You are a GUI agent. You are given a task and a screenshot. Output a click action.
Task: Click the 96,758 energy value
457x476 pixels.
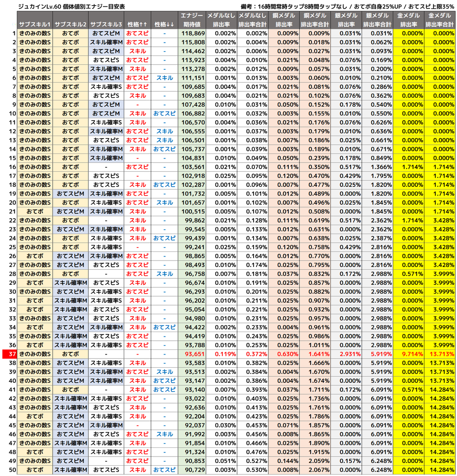(x=192, y=274)
